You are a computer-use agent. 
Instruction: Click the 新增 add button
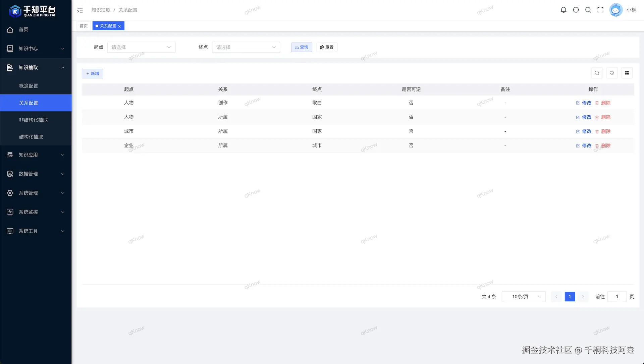(x=93, y=73)
